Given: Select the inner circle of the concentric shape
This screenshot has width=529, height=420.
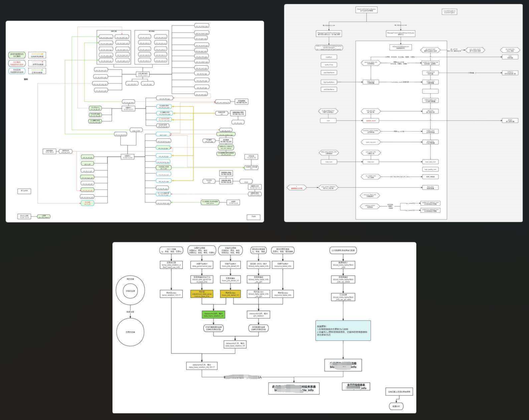Looking at the screenshot, I should pos(130,291).
